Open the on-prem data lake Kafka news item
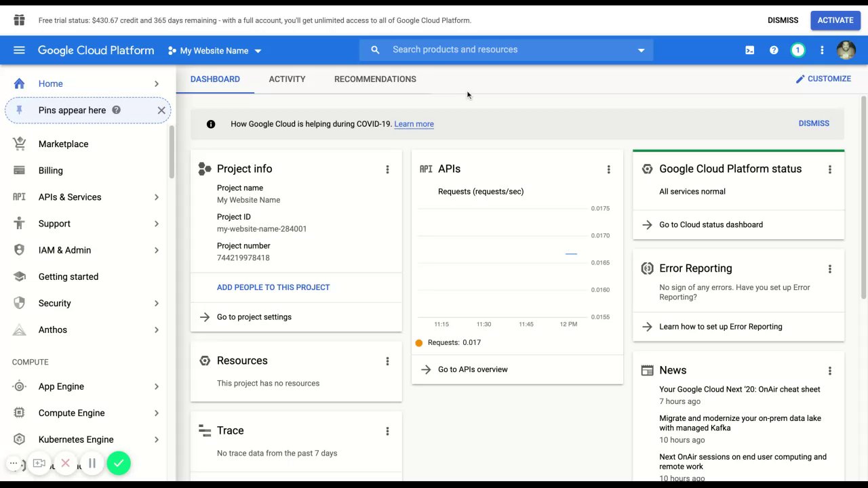The width and height of the screenshot is (868, 488). 741,423
